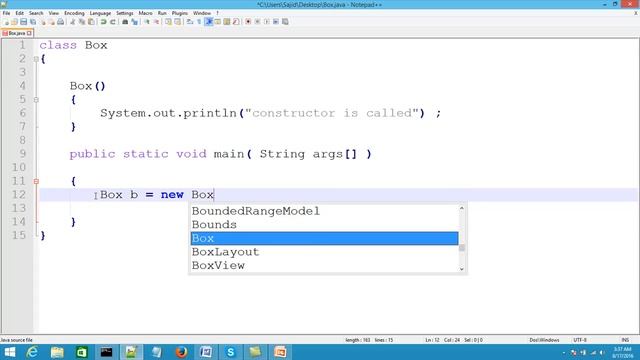Click autocomplete list scroll down arrow
The width and height of the screenshot is (640, 360).
462,269
